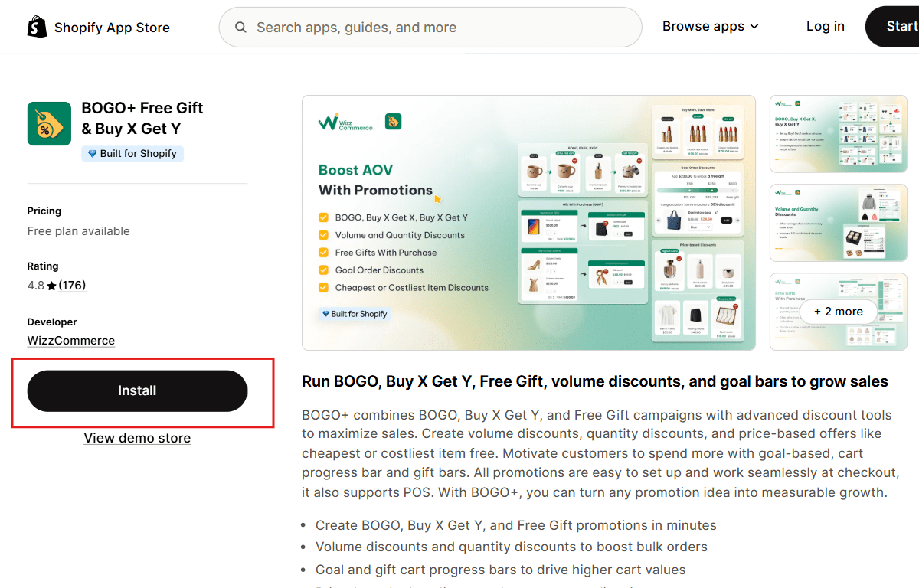Image resolution: width=919 pixels, height=588 pixels.
Task: Click the rating star icon
Action: (x=51, y=286)
